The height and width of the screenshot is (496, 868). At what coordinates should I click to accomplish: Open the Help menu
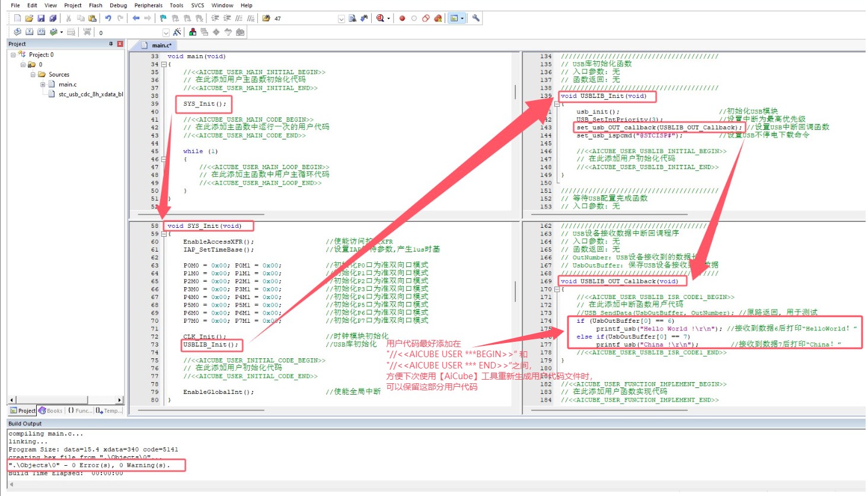[247, 5]
